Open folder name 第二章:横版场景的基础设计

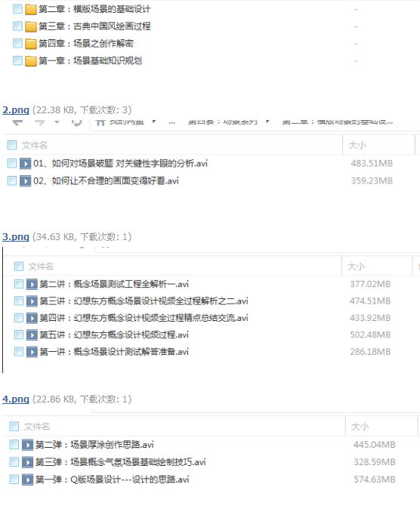[x=94, y=9]
